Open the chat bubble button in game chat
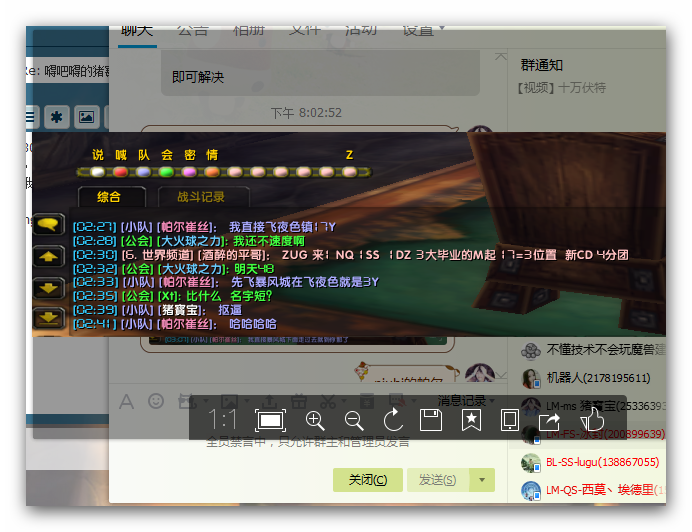The width and height of the screenshot is (692, 532). tap(48, 224)
